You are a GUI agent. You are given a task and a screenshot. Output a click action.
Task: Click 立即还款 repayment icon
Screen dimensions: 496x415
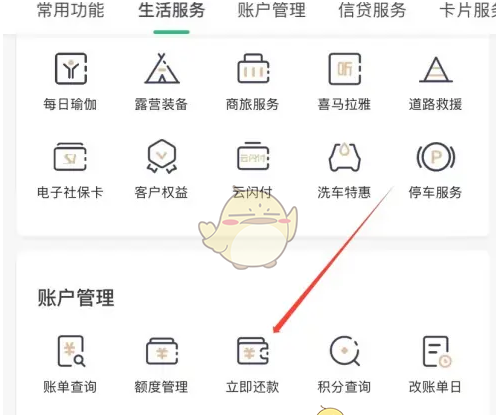(x=253, y=351)
